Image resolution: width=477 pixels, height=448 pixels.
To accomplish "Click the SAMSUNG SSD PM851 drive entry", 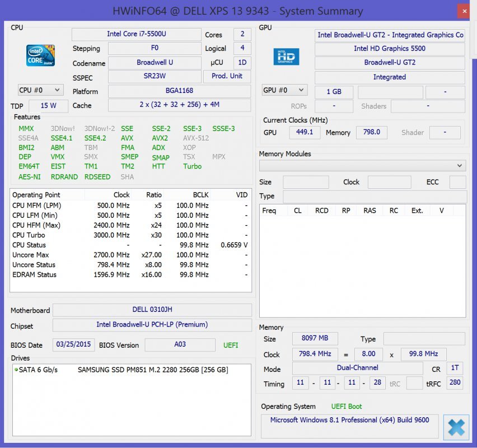I will point(152,370).
